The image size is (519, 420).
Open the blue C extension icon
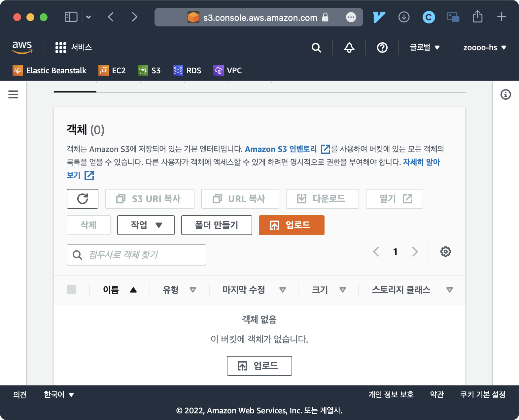click(x=429, y=17)
